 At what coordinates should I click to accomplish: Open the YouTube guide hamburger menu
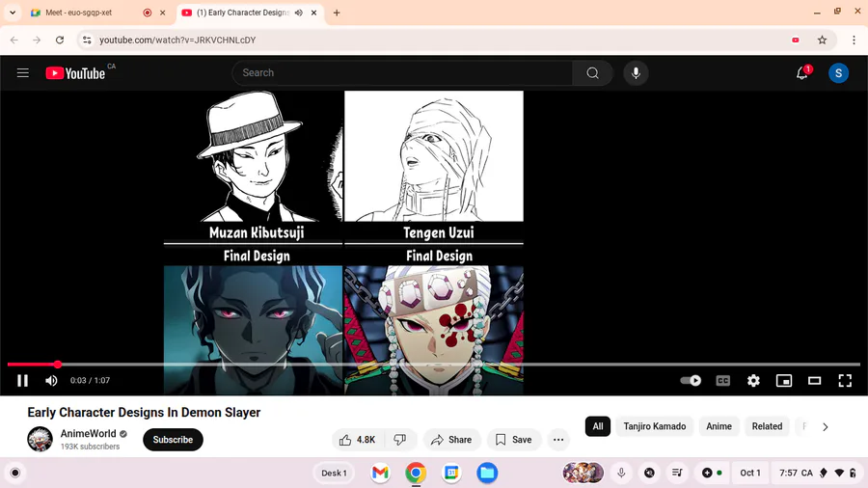coord(23,73)
